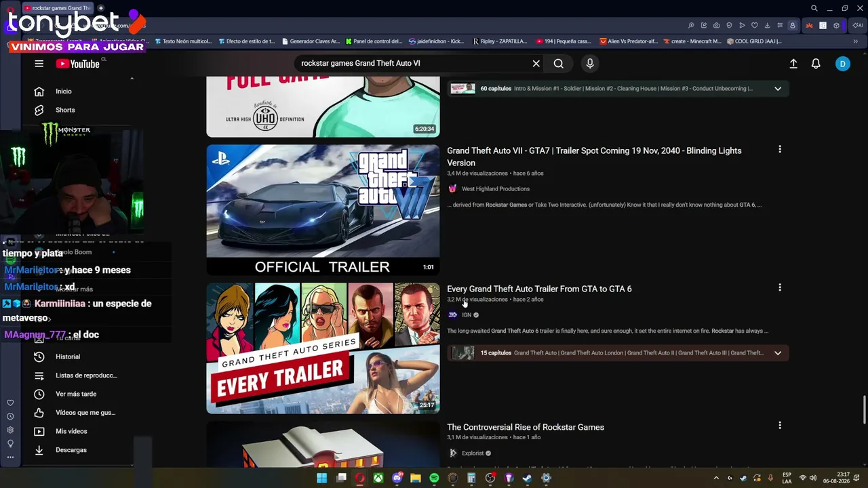Open the create Minecraft bookmark

(x=692, y=41)
